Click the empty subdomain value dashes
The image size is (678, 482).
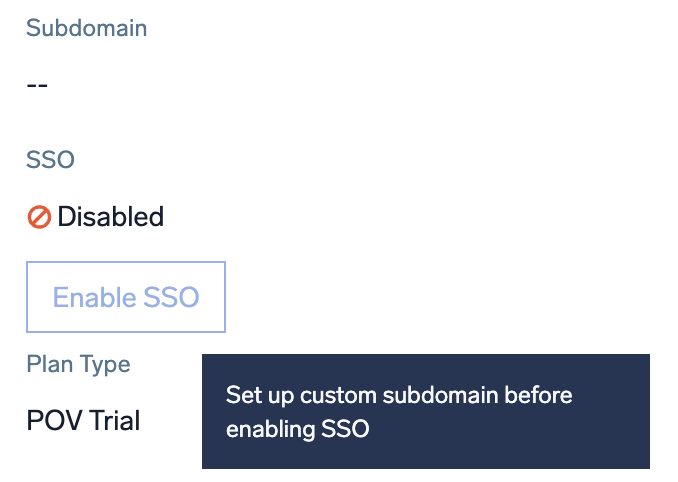[37, 84]
